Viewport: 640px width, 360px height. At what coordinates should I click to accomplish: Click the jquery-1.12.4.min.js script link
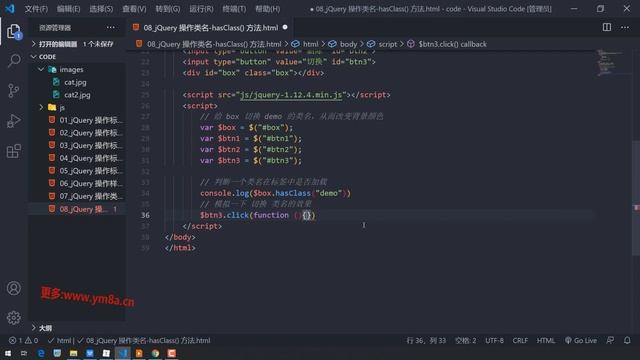[291, 95]
